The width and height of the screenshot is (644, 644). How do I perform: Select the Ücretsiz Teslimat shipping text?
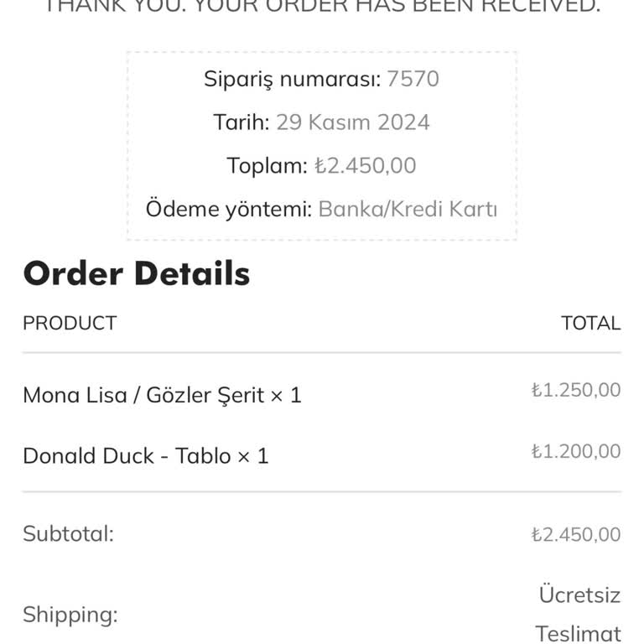tap(579, 615)
